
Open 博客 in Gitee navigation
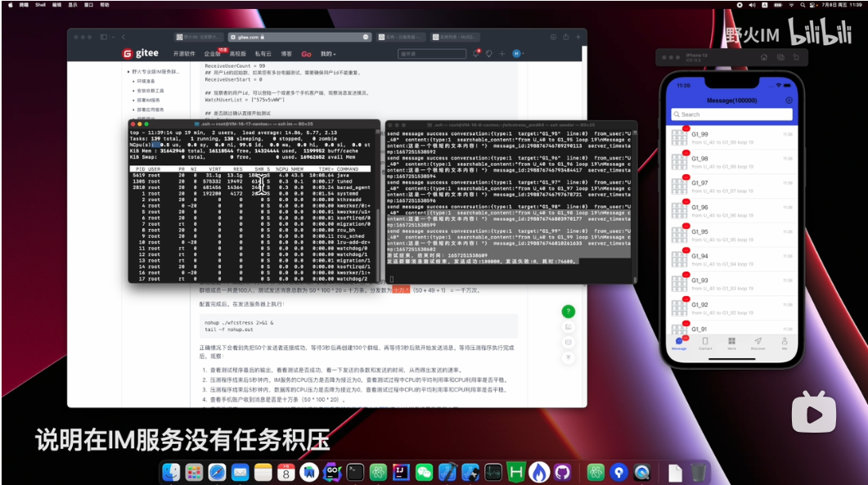pyautogui.click(x=286, y=54)
